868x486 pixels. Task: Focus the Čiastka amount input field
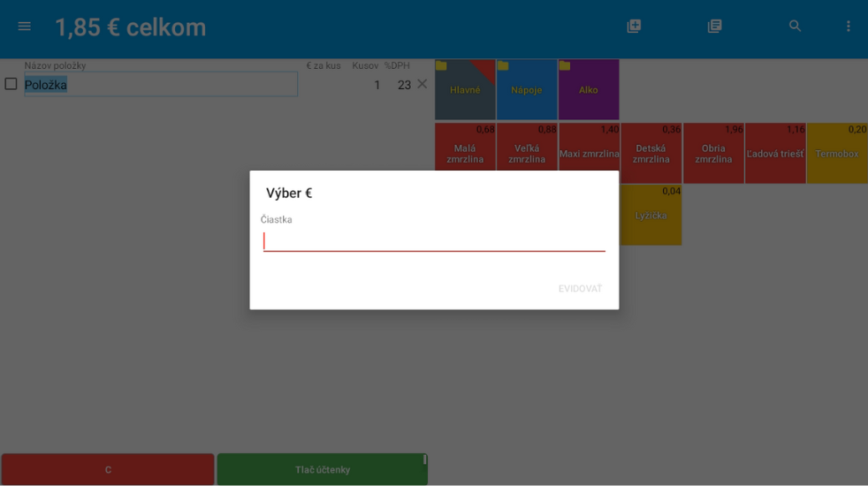pyautogui.click(x=433, y=241)
